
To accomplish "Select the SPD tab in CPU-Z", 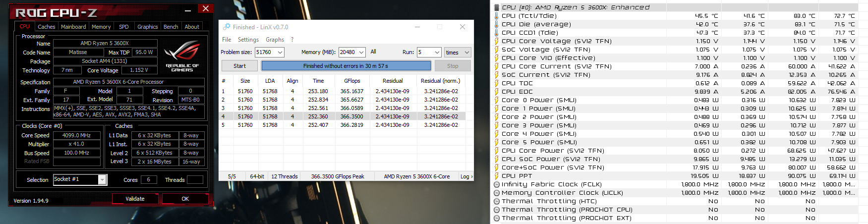I will coord(124,27).
